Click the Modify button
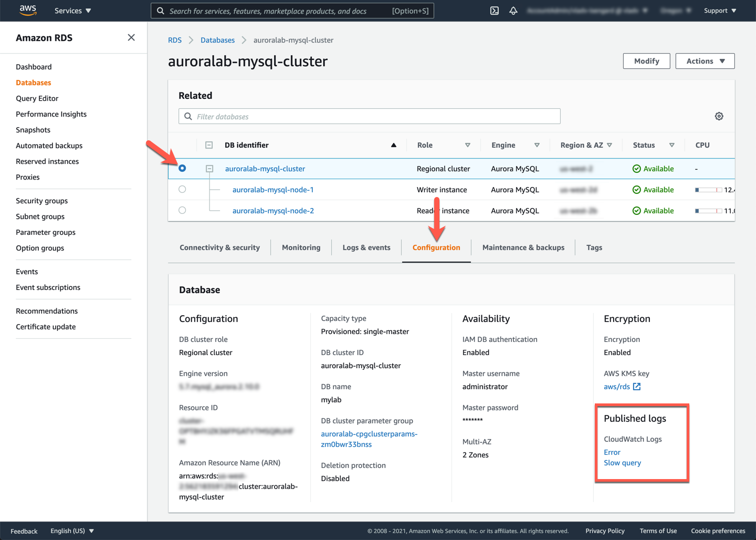The width and height of the screenshot is (756, 540). [x=646, y=61]
